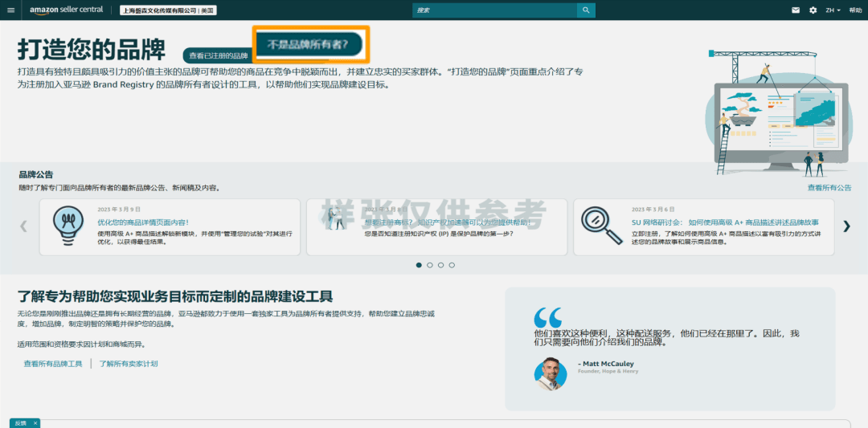The image size is (868, 428).
Task: Click the magnifying glass webinar icon
Action: click(x=601, y=226)
